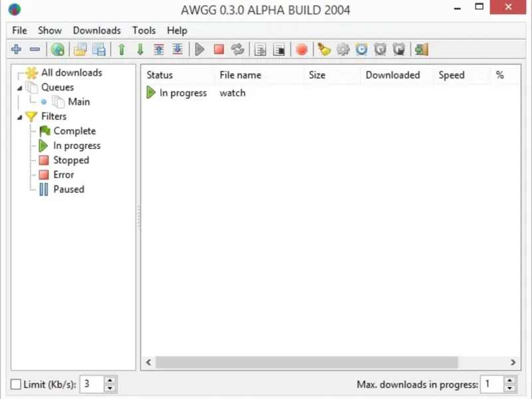
Task: Click the AWGG application logo in title bar
Action: tap(14, 9)
